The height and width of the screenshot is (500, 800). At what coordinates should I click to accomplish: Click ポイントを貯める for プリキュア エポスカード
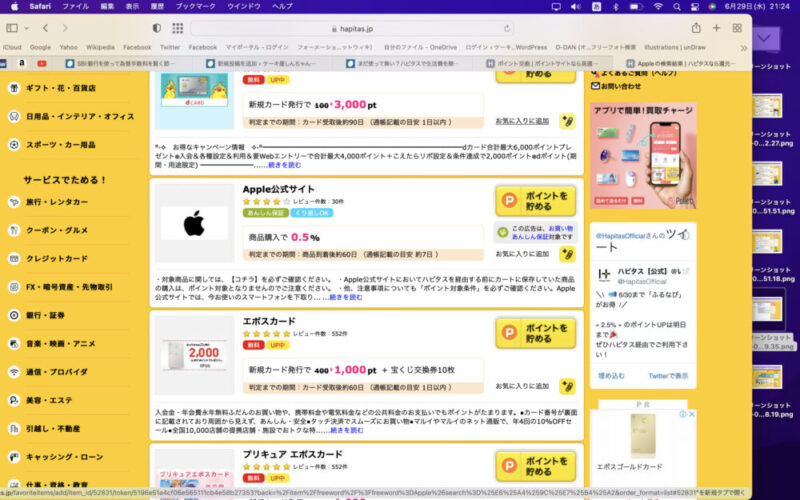pyautogui.click(x=536, y=466)
